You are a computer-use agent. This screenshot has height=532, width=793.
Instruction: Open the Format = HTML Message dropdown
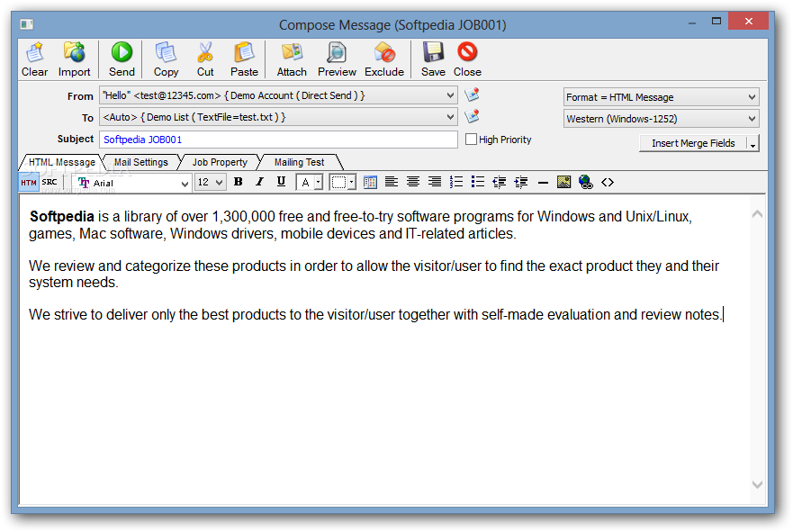pos(661,97)
